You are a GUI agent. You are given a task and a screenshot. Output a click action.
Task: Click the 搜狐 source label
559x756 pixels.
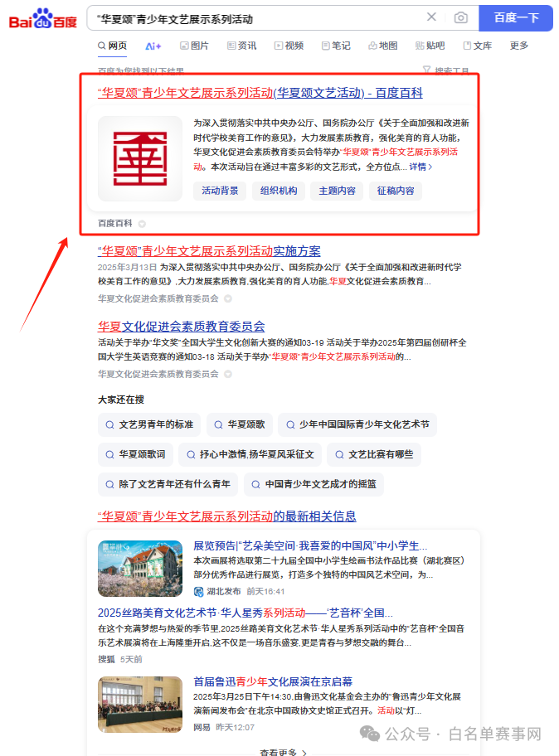click(106, 659)
